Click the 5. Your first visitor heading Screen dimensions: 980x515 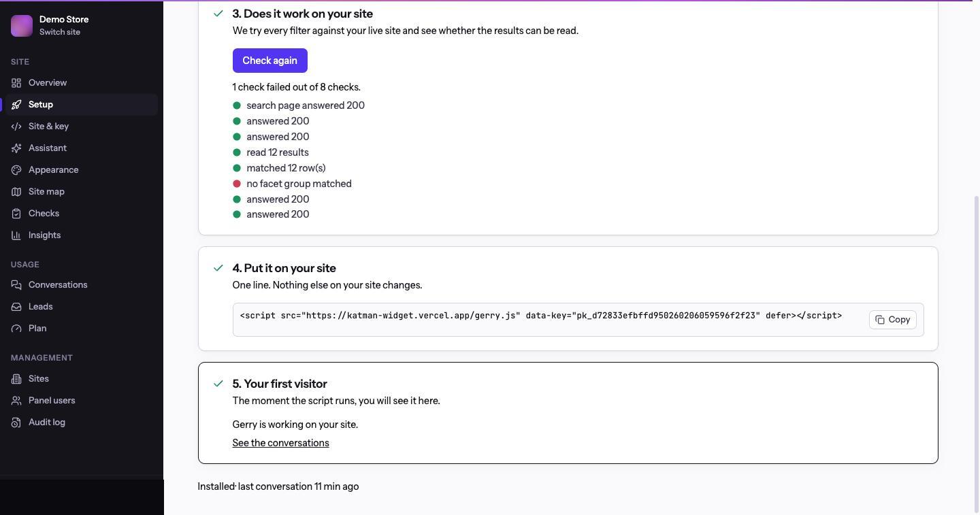pos(280,384)
